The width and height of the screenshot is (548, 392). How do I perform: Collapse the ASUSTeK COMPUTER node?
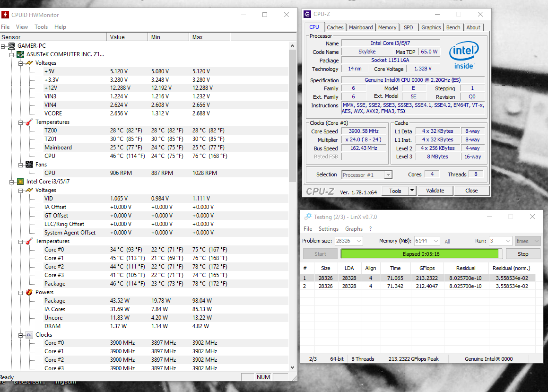pos(11,54)
